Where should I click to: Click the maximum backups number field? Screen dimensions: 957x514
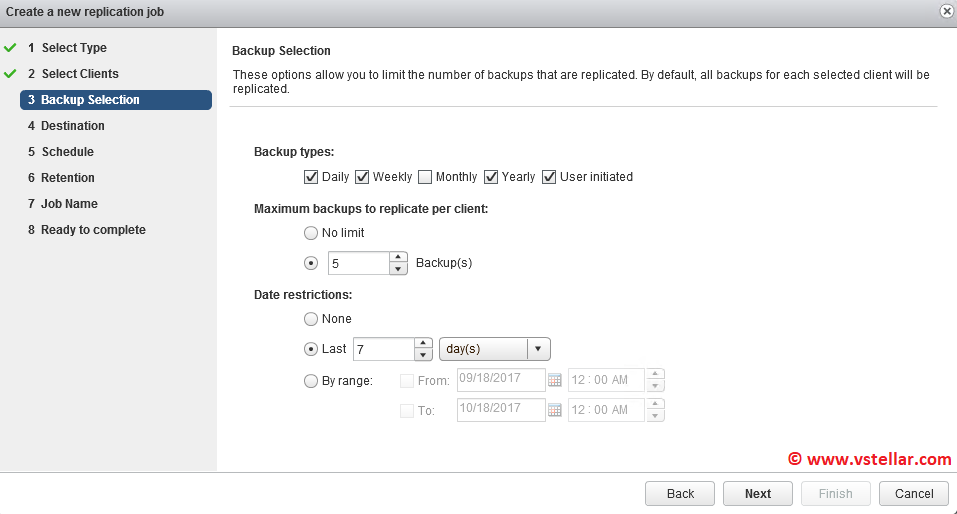click(358, 263)
